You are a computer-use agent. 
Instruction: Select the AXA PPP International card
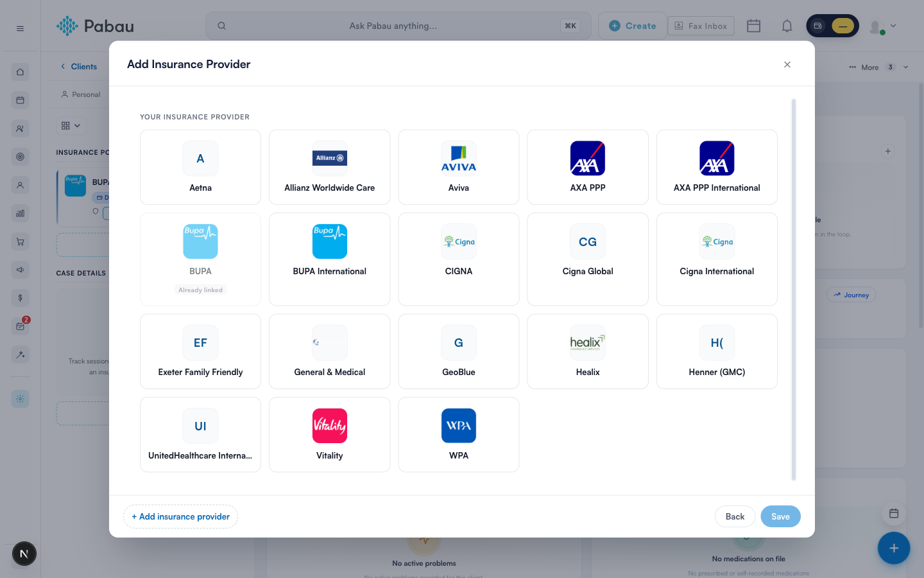click(717, 167)
